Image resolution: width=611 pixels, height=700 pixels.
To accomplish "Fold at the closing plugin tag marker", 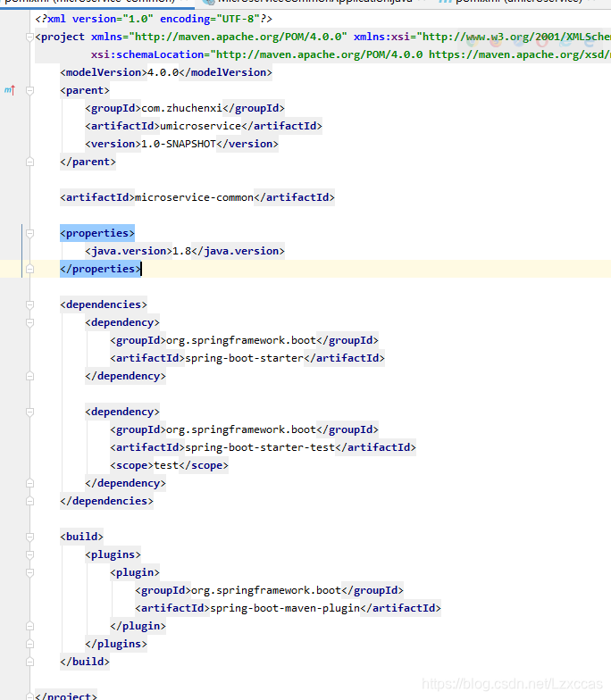I will pyautogui.click(x=30, y=627).
